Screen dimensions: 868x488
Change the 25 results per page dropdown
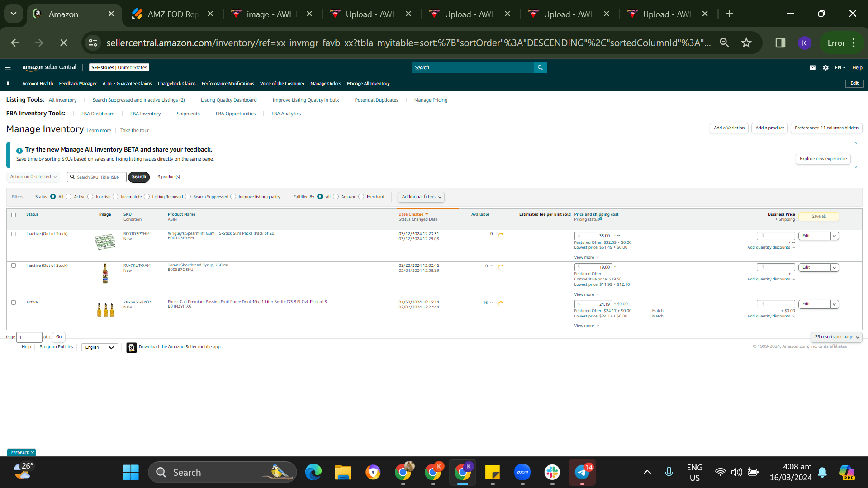pyautogui.click(x=836, y=337)
